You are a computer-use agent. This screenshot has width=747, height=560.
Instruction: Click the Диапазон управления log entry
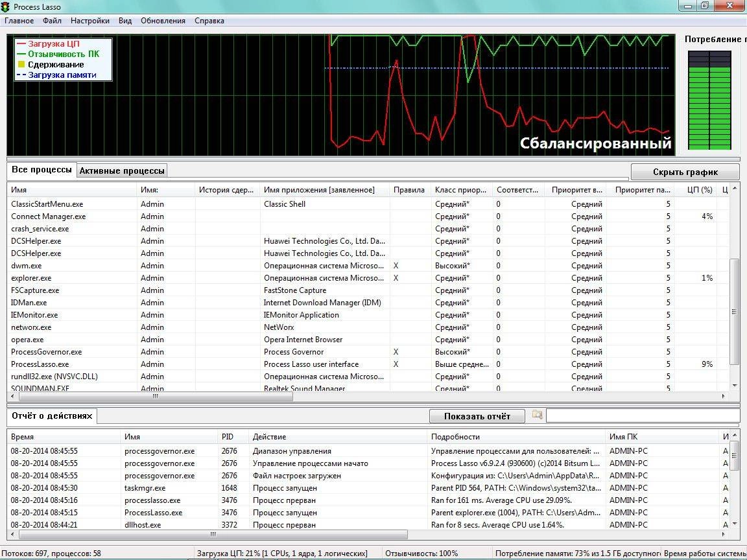(368, 451)
